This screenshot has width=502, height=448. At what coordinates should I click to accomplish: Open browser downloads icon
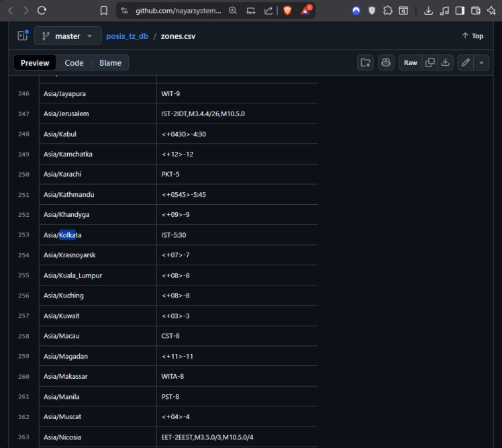(428, 11)
